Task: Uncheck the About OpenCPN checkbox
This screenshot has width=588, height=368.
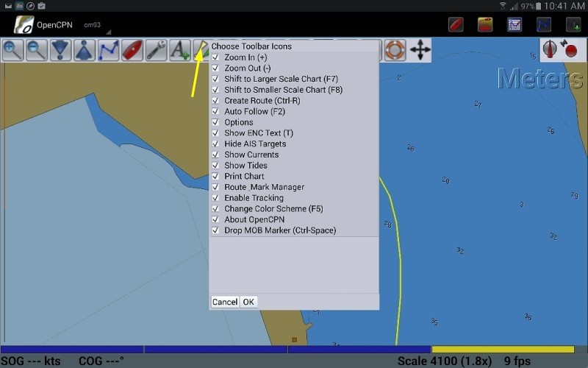Action: 215,219
